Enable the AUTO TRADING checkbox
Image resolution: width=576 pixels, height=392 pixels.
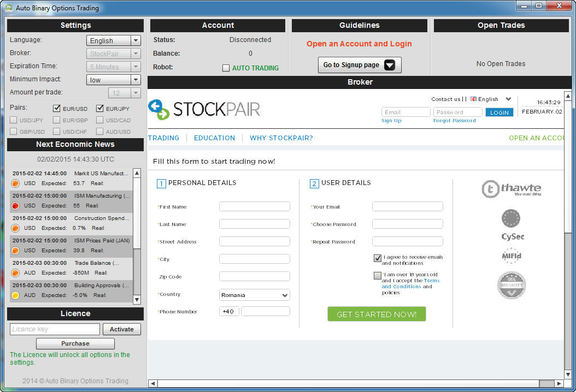coord(226,68)
